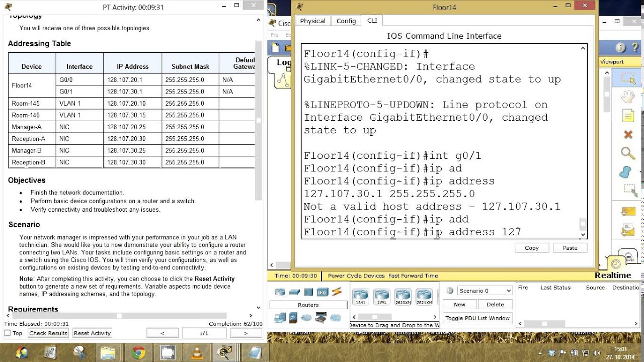Image resolution: width=644 pixels, height=362 pixels.
Task: Open the Scenario 0 dropdown
Action: pyautogui.click(x=485, y=291)
